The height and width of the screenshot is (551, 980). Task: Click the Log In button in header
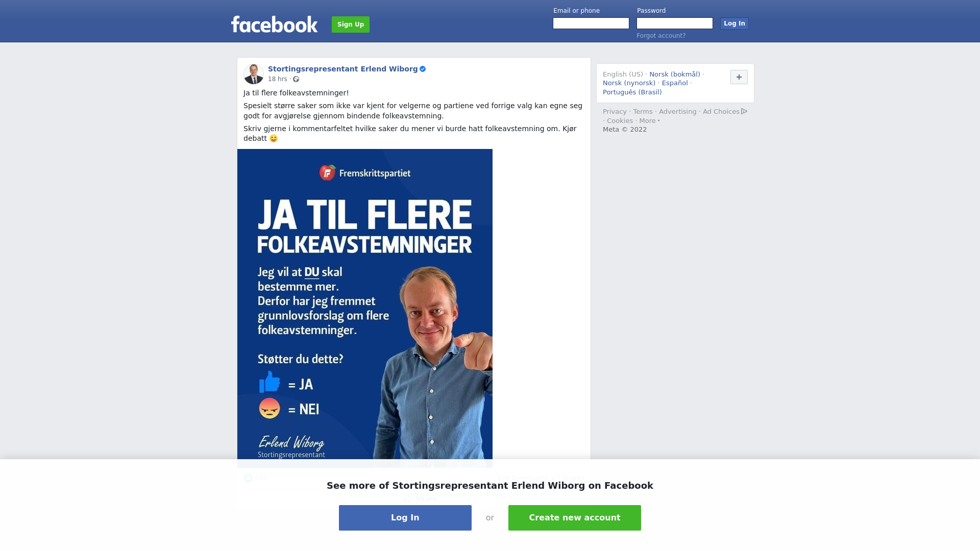coord(734,23)
